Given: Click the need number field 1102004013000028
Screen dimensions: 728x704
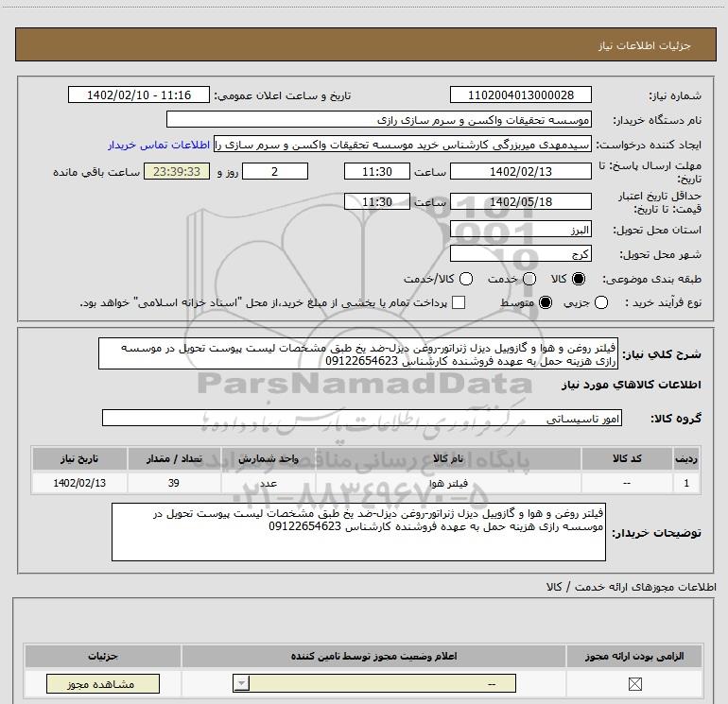Looking at the screenshot, I should (x=520, y=94).
